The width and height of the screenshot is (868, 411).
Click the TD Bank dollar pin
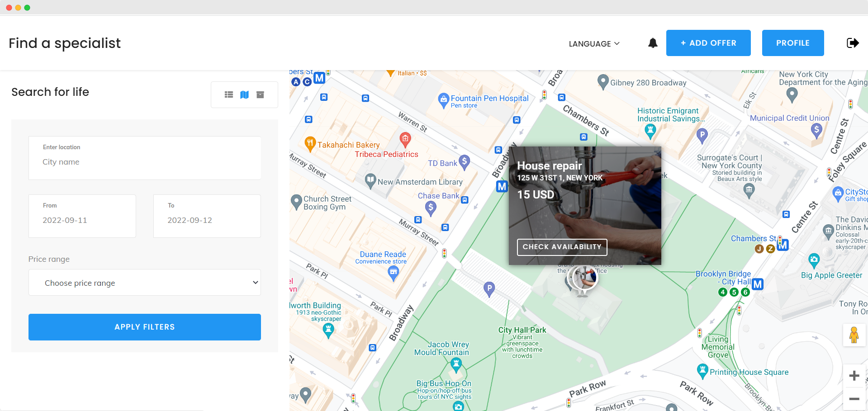coord(465,162)
